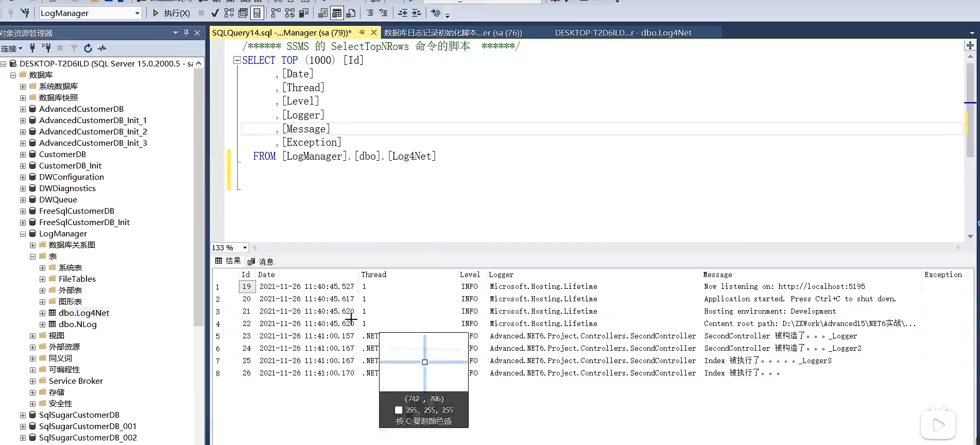Pin the SQLQuery14.sql tab
The height and width of the screenshot is (445, 980).
click(x=362, y=32)
